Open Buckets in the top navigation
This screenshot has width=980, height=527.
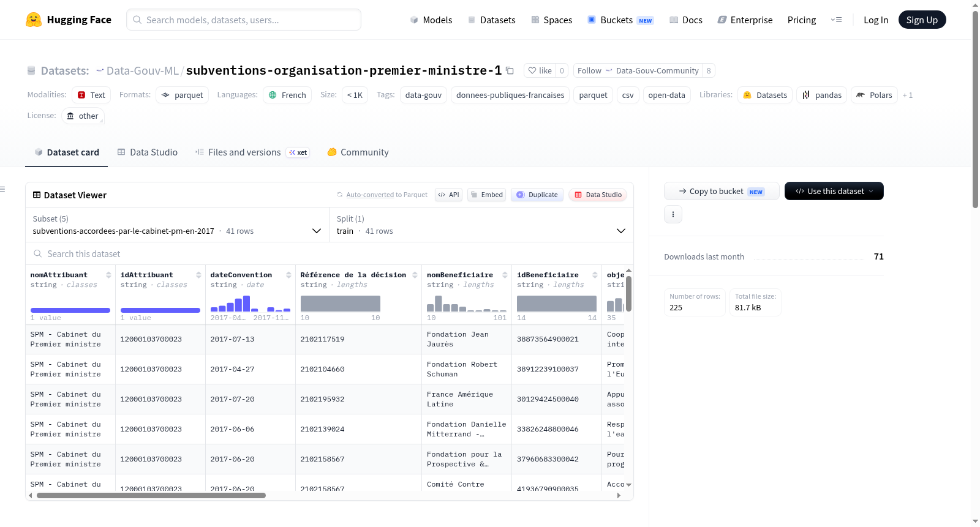(x=620, y=20)
